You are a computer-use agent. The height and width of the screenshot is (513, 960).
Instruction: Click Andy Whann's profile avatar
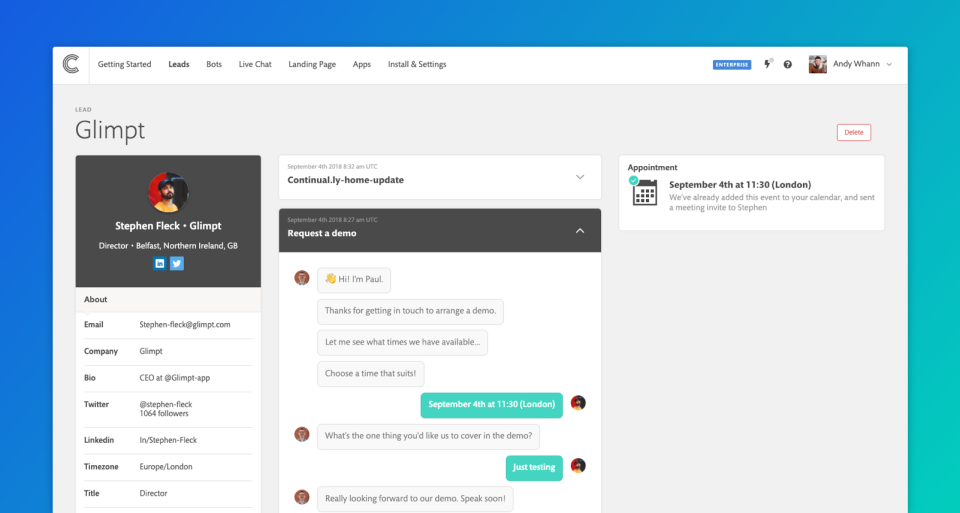click(x=817, y=64)
